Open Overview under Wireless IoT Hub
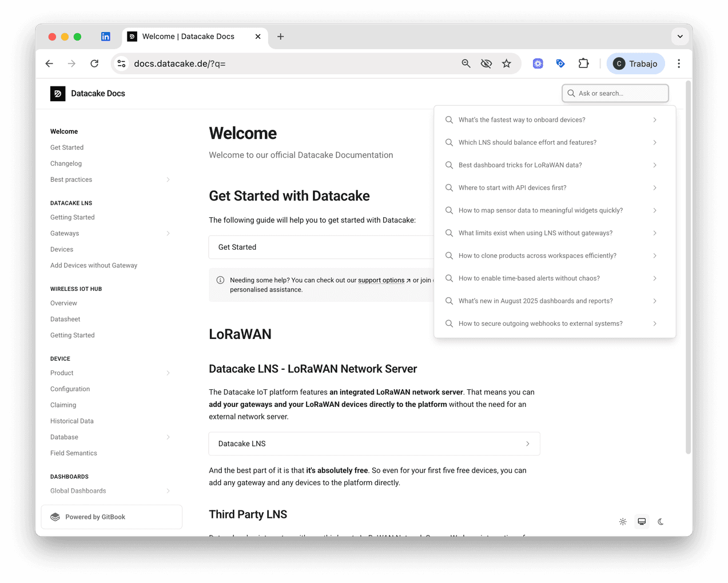 click(63, 303)
